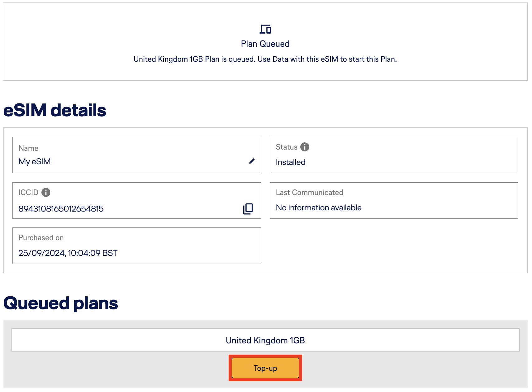Click the purchase date 25/09/2024 value
Screen dimensions: 532x392
(x=68, y=253)
